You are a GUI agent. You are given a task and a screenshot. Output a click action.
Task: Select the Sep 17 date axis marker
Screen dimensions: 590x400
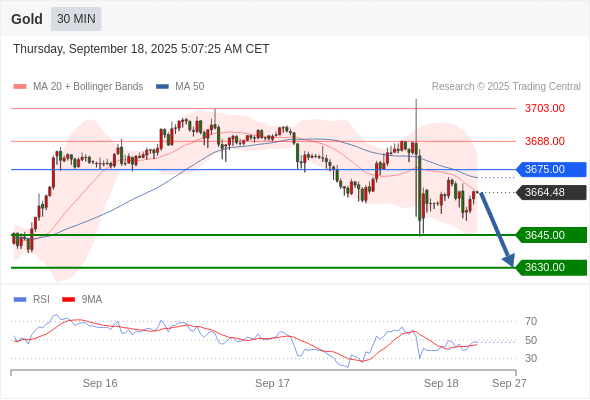(x=272, y=383)
